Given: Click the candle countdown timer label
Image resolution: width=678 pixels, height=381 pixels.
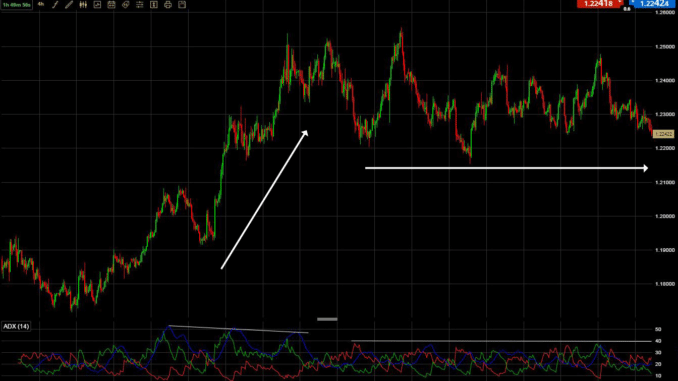Looking at the screenshot, I should (16, 5).
